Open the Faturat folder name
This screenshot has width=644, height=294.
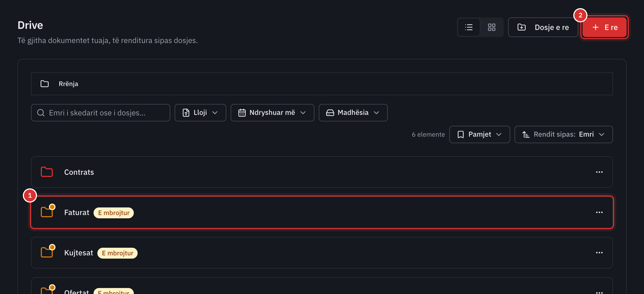(x=77, y=213)
